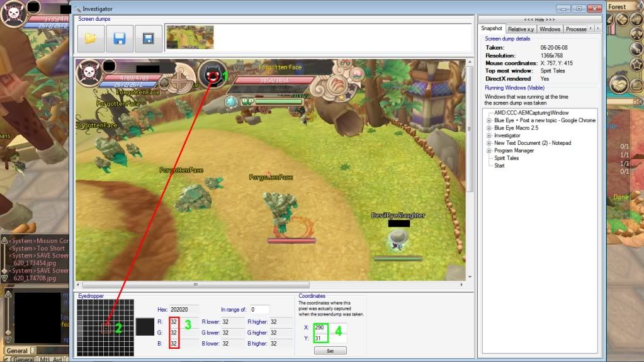The width and height of the screenshot is (644, 362).
Task: Click the Hide bar above the tabs
Action: pos(539,20)
